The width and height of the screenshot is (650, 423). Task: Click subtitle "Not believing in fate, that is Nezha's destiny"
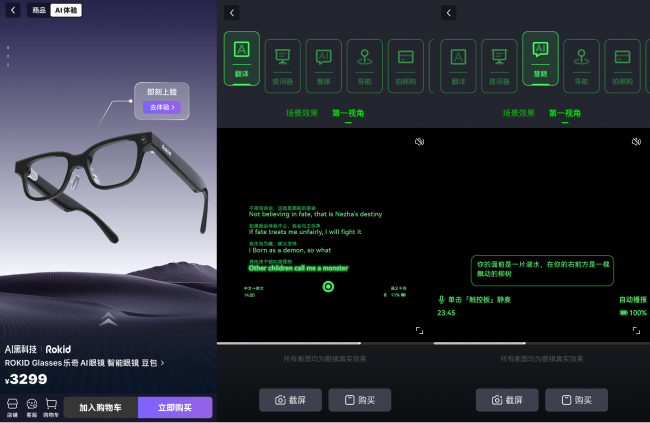[x=315, y=214]
